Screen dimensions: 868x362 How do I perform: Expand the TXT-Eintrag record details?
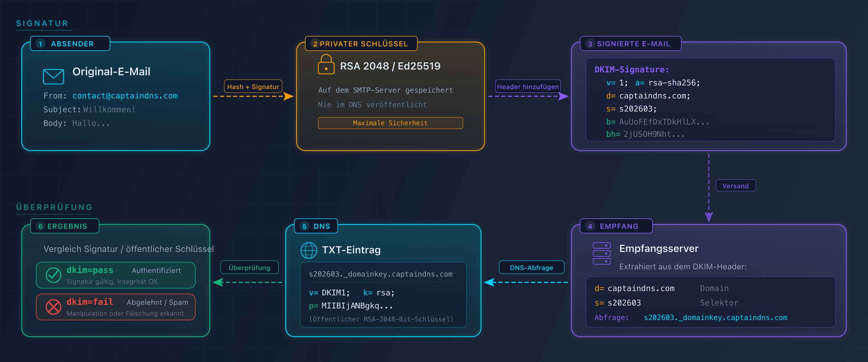[x=383, y=296]
